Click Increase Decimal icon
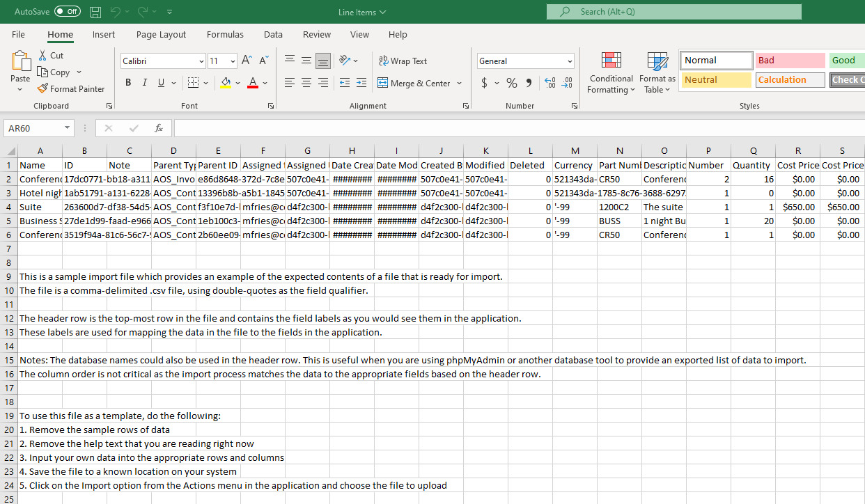865x504 pixels. coord(550,83)
